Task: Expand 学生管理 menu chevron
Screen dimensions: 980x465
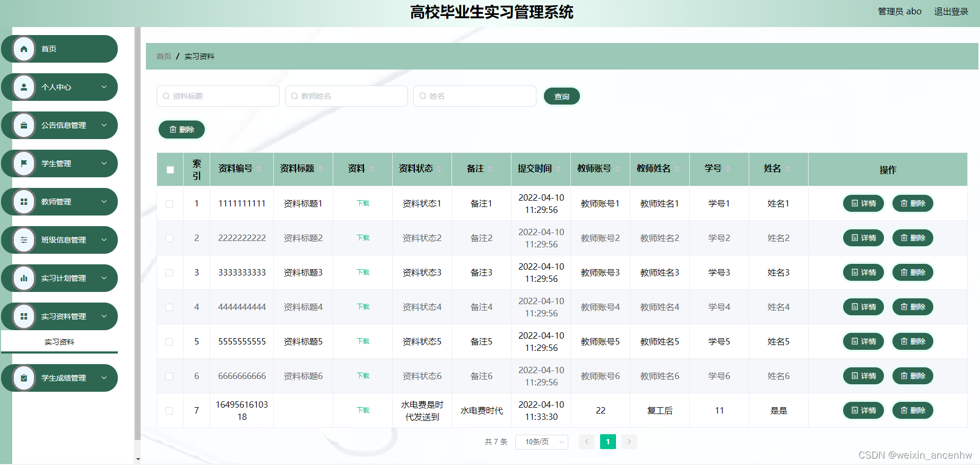Action: click(x=104, y=163)
